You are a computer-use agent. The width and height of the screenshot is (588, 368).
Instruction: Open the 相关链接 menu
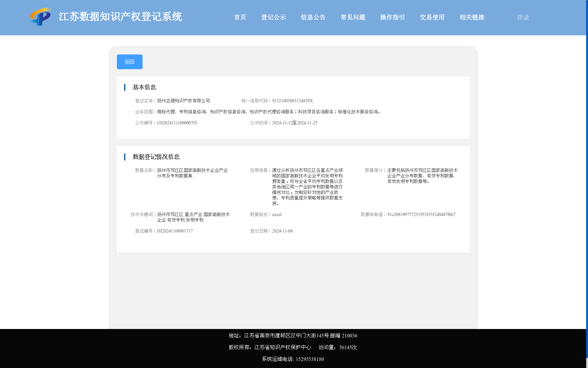pos(472,17)
